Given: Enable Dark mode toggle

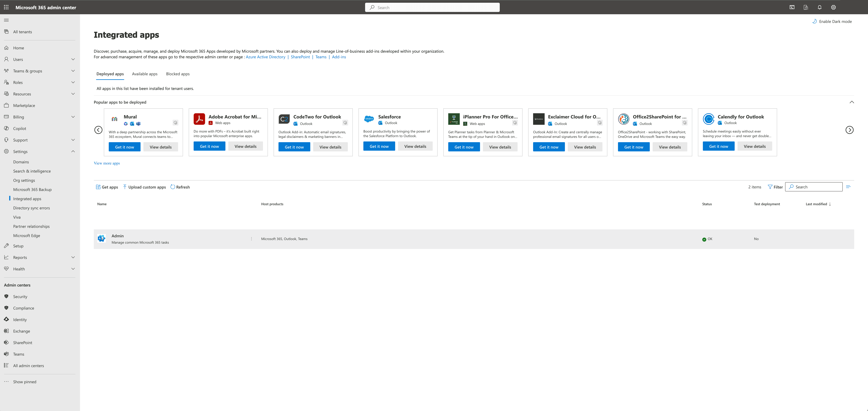Looking at the screenshot, I should [832, 22].
